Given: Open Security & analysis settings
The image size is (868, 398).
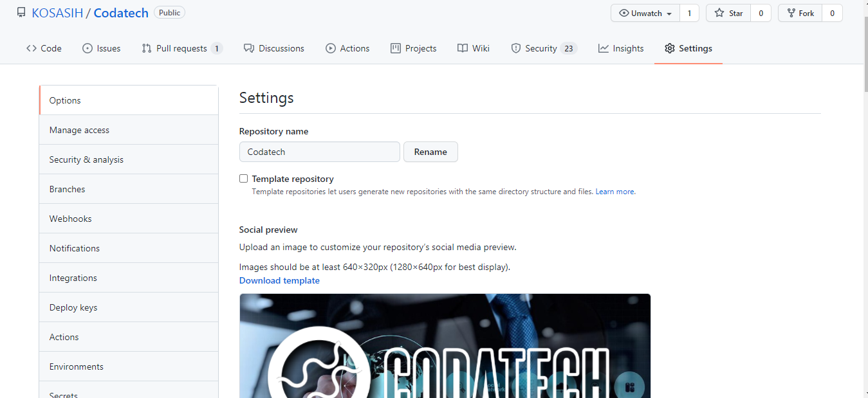Looking at the screenshot, I should (x=129, y=159).
